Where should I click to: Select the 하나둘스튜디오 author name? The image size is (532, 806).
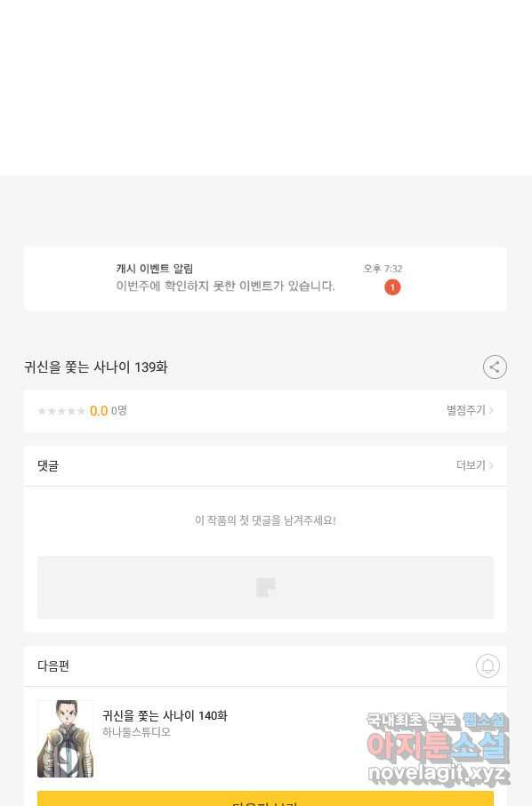pos(136,732)
